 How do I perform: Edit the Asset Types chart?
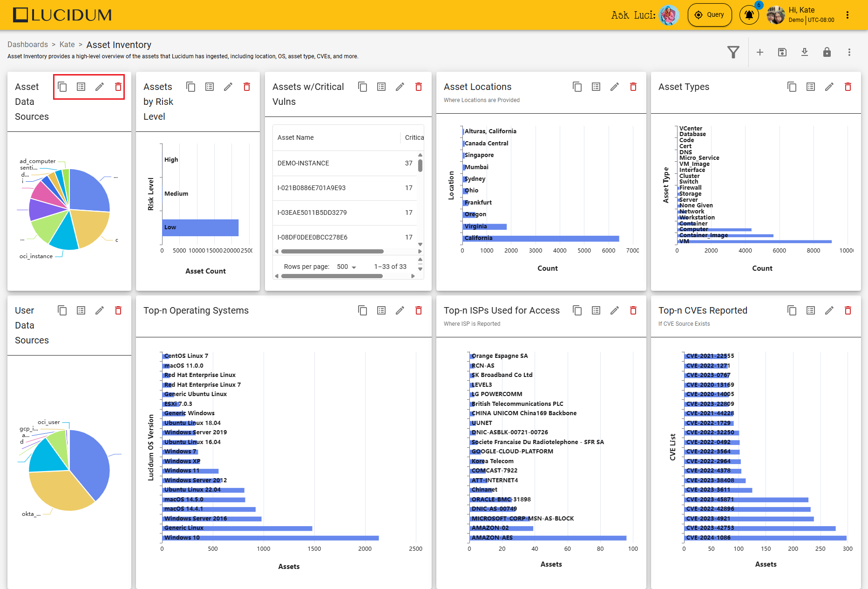tap(829, 87)
